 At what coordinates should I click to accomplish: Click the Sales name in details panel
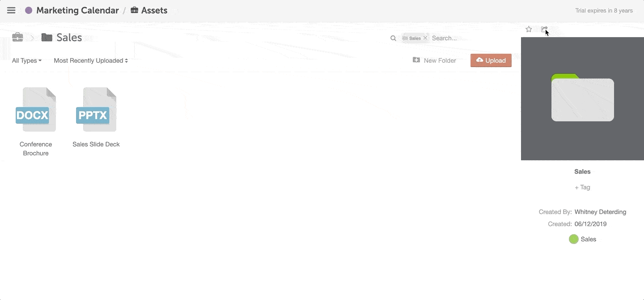coord(582,171)
